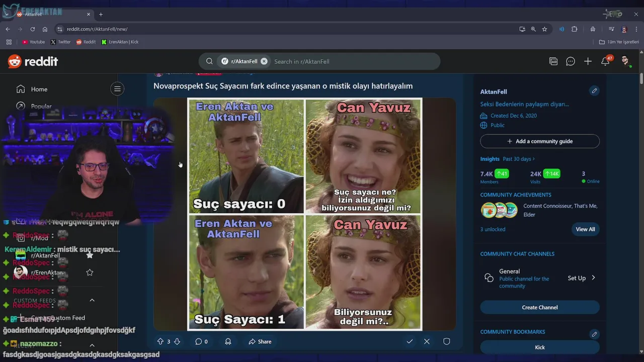
Task: Click the advertise icon in the Reddit header
Action: [553, 61]
